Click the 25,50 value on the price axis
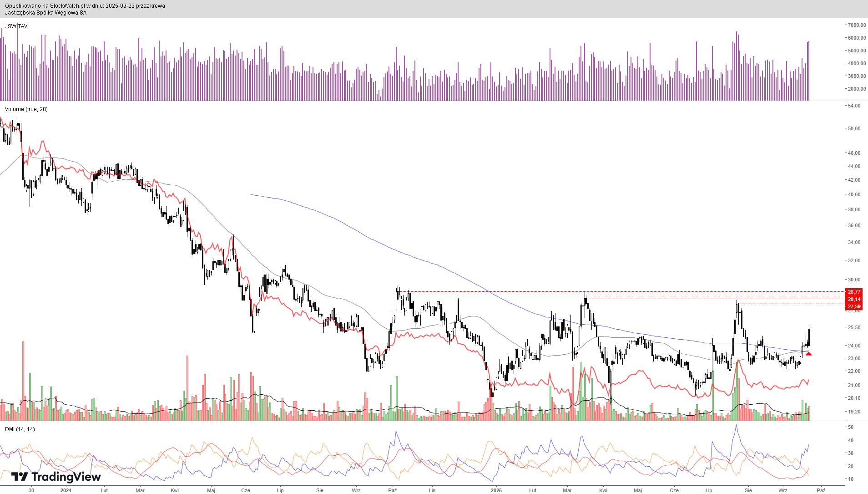The width and height of the screenshot is (868, 494). 854,327
